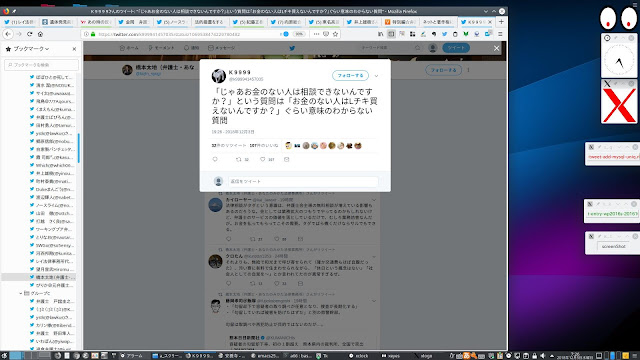Click the 返信をツイート reply field
The image size is (640, 360).
pyautogui.click(x=303, y=182)
